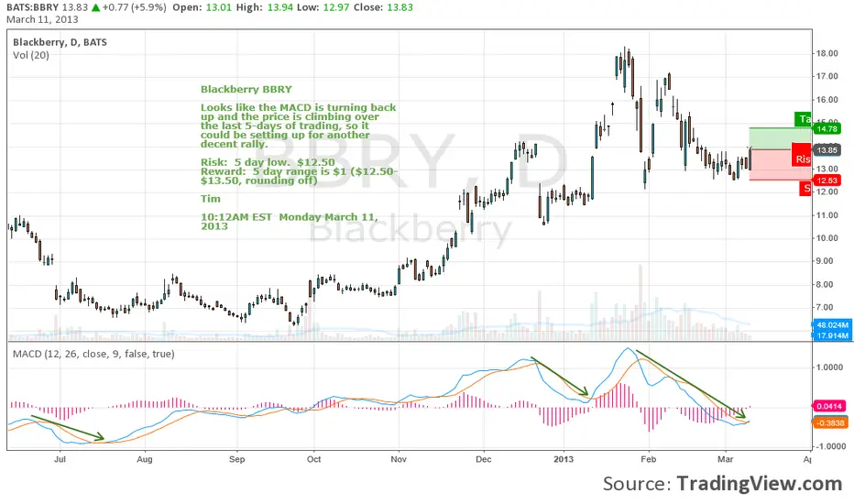The image size is (854, 504).
Task: Click the 'Looks like the MACD is turning' note
Action: point(299,126)
